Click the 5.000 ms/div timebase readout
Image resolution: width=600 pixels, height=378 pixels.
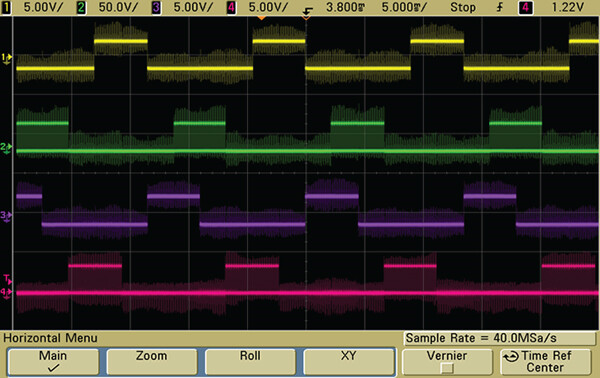[404, 7]
